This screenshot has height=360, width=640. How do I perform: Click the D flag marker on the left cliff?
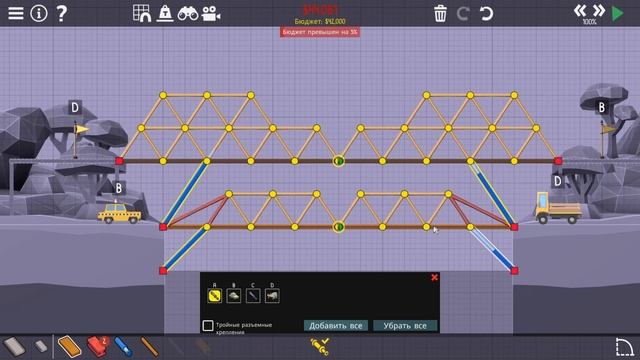tap(75, 107)
